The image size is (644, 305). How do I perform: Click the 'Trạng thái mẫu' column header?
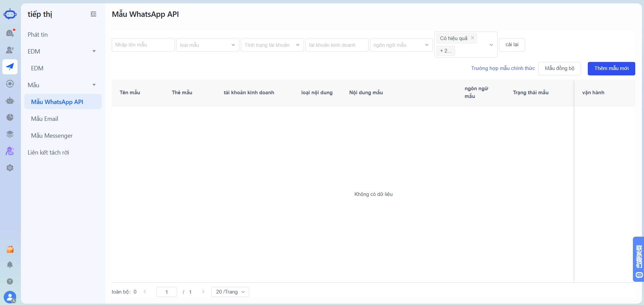pos(531,93)
